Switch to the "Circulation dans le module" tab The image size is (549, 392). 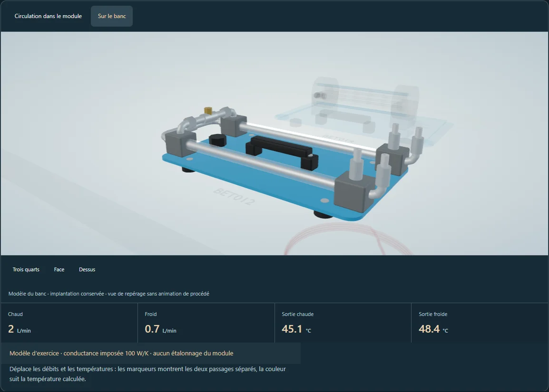[48, 16]
